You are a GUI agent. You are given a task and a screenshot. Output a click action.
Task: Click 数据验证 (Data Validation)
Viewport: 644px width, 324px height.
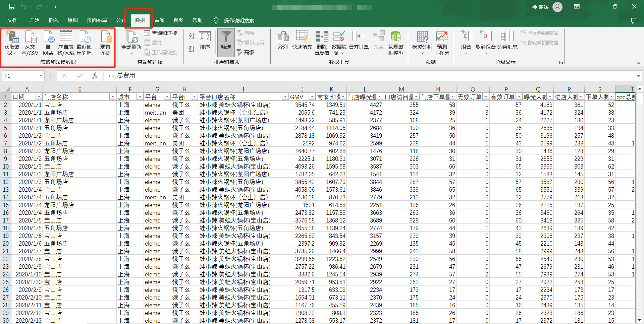point(339,43)
